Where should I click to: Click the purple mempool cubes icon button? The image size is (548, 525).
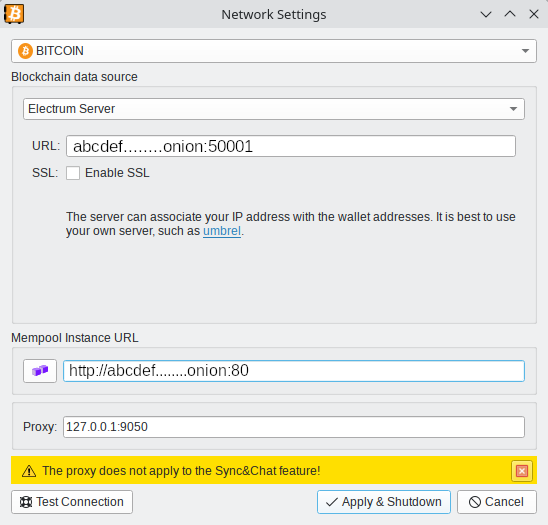(x=40, y=371)
